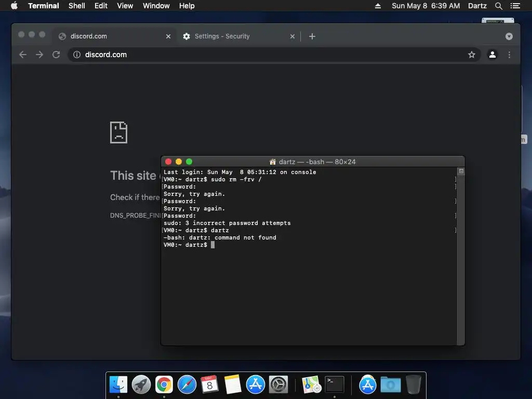Click the Terminal scrollback marker icon
The width and height of the screenshot is (532, 399).
click(461, 171)
